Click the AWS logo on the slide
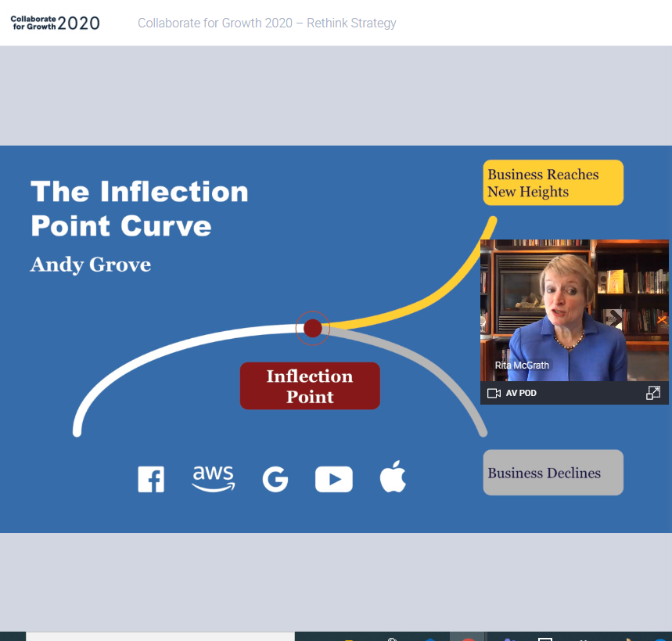This screenshot has height=641, width=672. coord(213,478)
